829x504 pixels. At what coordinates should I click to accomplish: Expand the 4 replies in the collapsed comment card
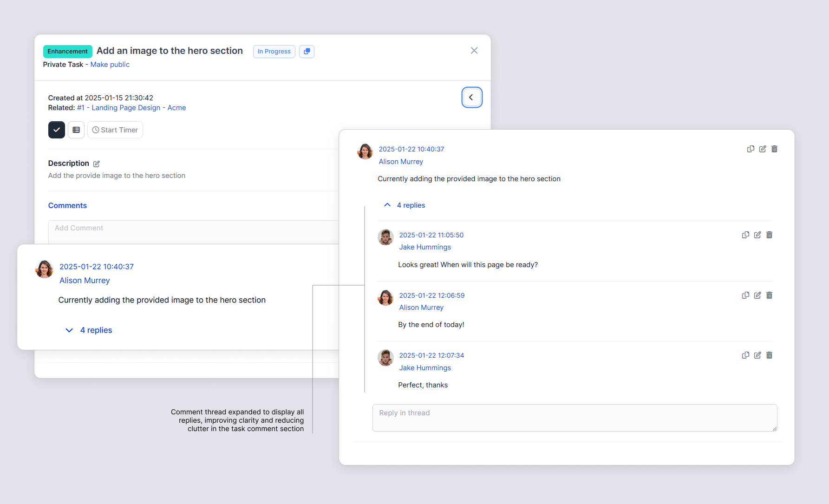[89, 330]
